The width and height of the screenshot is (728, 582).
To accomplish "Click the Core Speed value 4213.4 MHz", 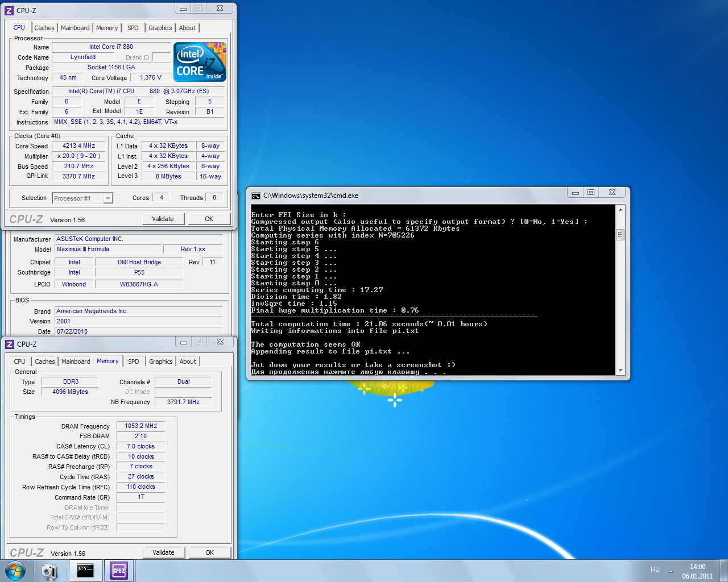I will (x=79, y=145).
